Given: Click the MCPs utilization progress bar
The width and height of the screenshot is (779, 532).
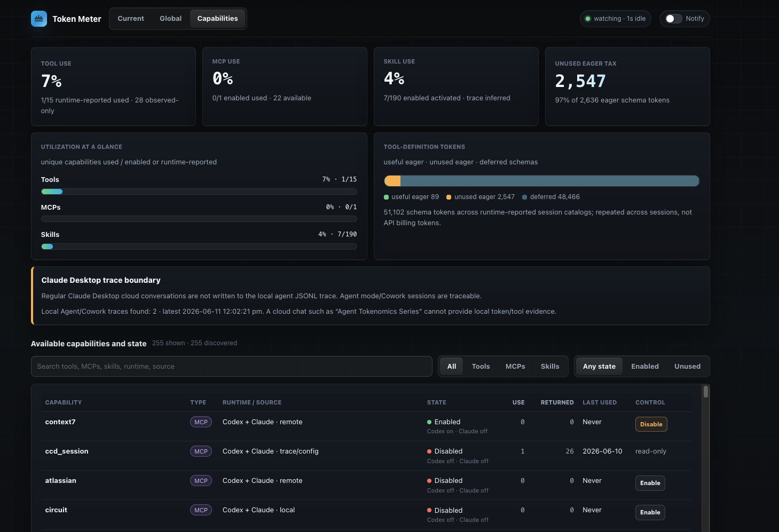Looking at the screenshot, I should 199,219.
